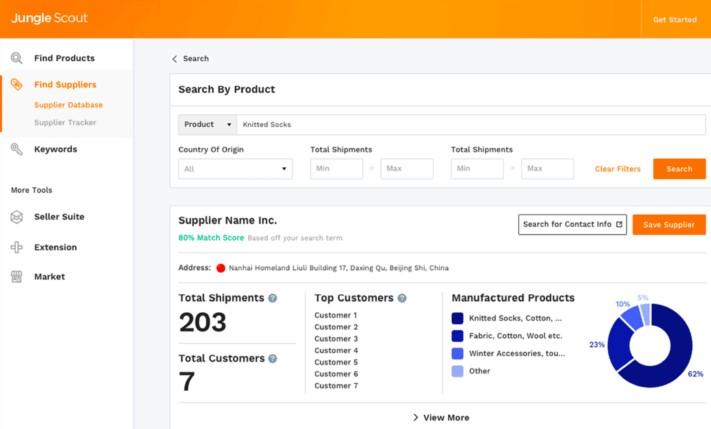Open the Country Of Origin dropdown

coord(235,169)
